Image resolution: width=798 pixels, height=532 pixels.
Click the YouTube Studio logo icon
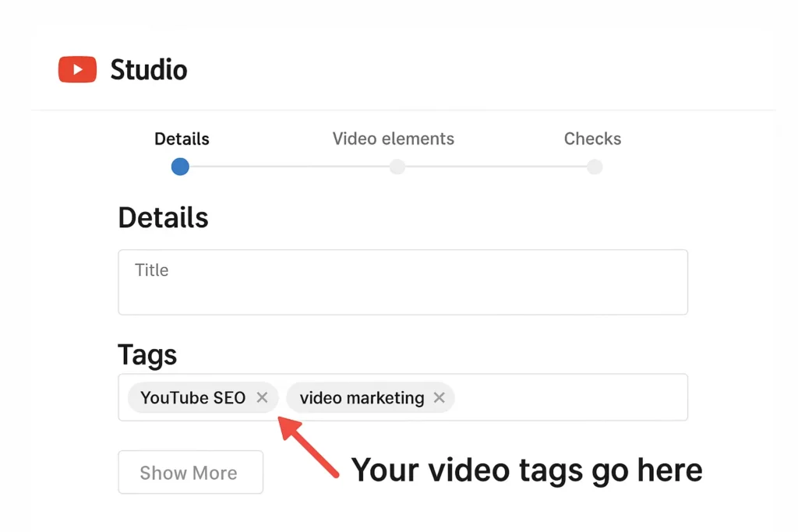click(x=77, y=69)
